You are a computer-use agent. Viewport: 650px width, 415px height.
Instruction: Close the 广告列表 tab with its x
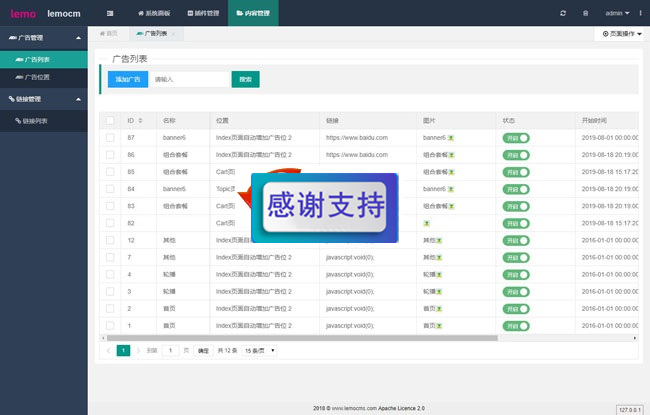click(173, 34)
